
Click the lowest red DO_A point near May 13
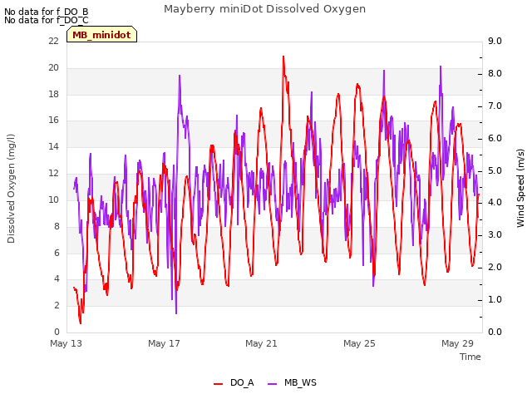pos(81,323)
